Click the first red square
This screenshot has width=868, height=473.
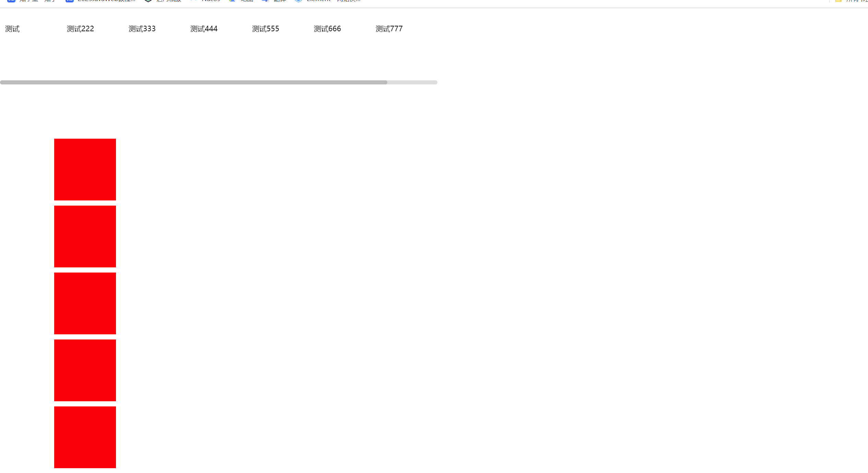(x=85, y=170)
